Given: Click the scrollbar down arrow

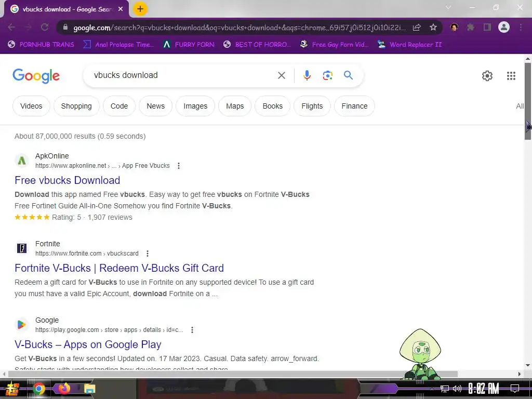Looking at the screenshot, I should [x=528, y=365].
